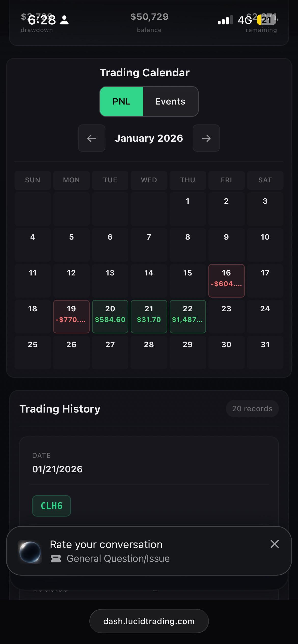
Task: Switch calendar to Events view
Action: [170, 101]
